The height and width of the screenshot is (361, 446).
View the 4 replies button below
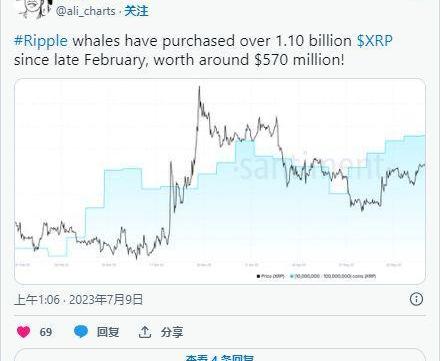pos(220,355)
